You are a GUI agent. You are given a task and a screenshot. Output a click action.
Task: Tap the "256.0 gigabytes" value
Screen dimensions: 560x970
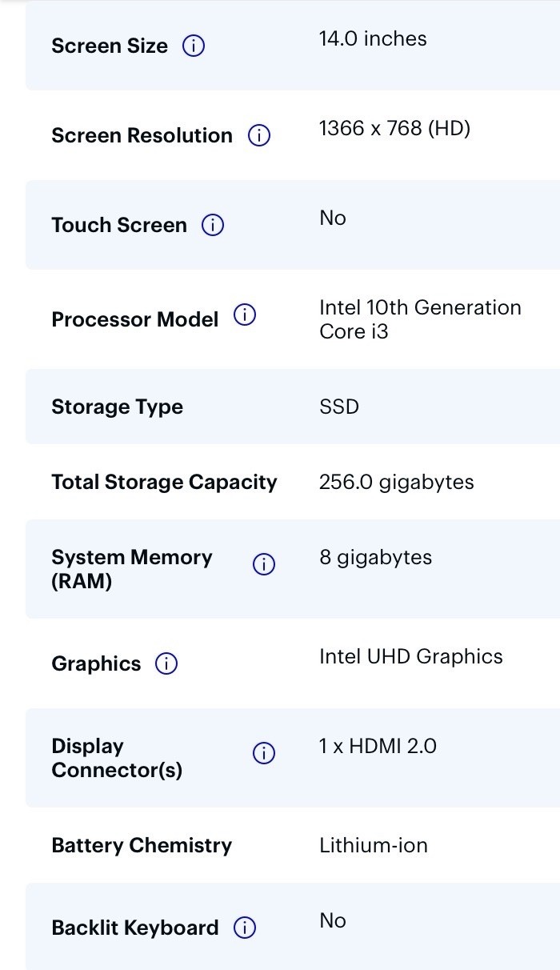(x=397, y=483)
